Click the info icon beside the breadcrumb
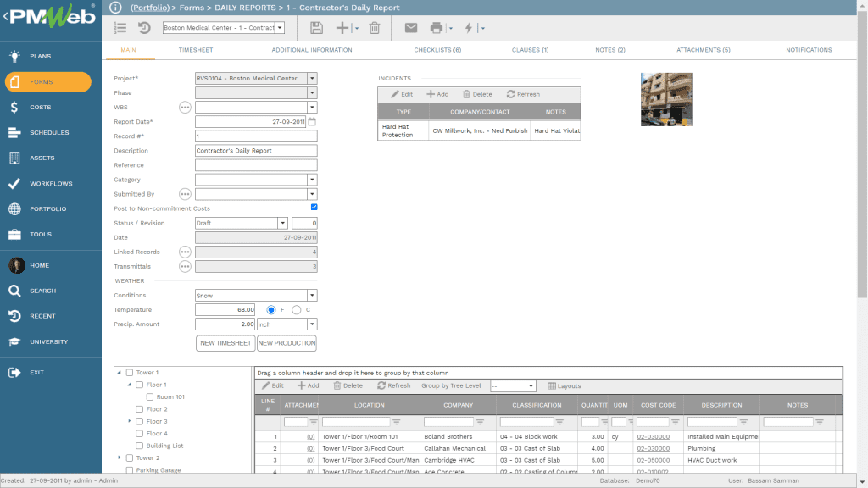This screenshot has width=868, height=488. point(115,7)
